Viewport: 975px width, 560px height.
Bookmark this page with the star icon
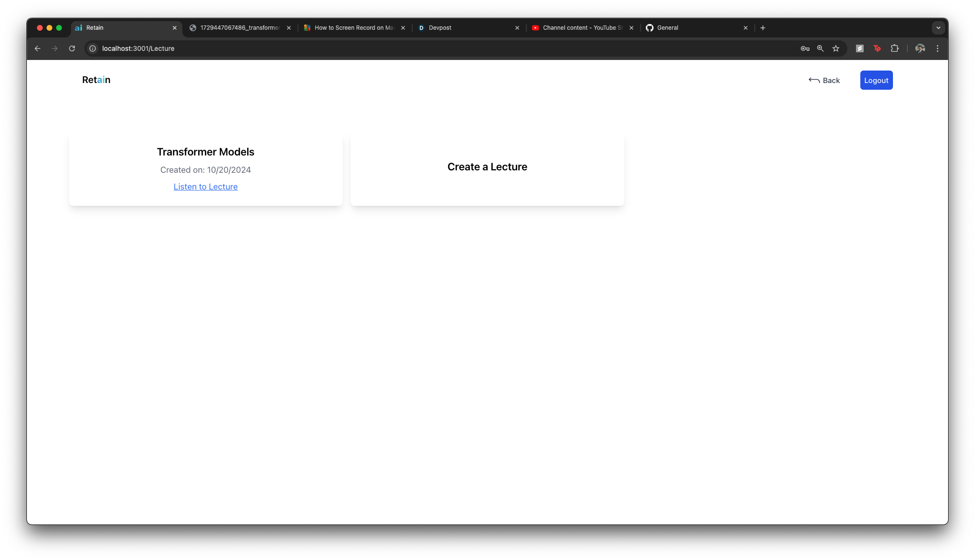[x=836, y=48]
